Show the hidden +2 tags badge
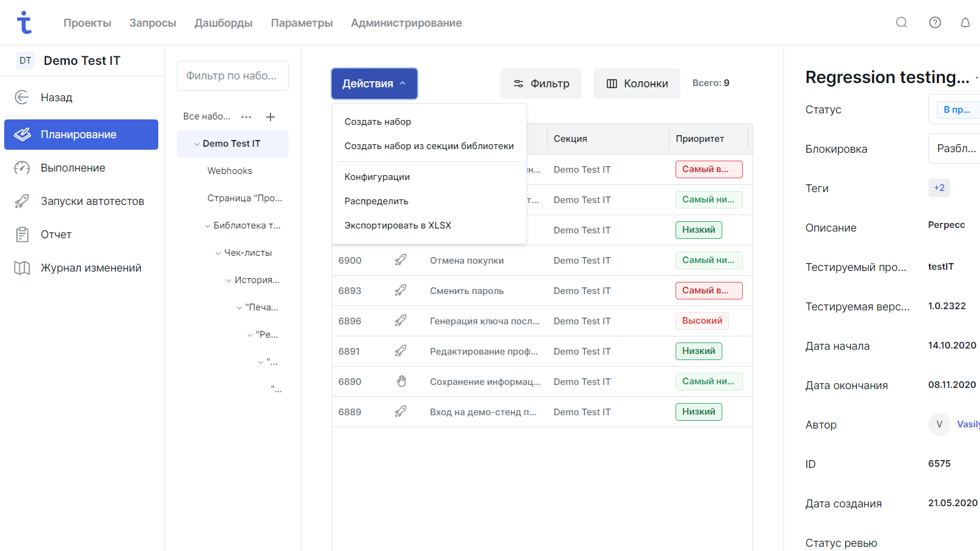Viewport: 980px width, 551px height. coord(939,188)
